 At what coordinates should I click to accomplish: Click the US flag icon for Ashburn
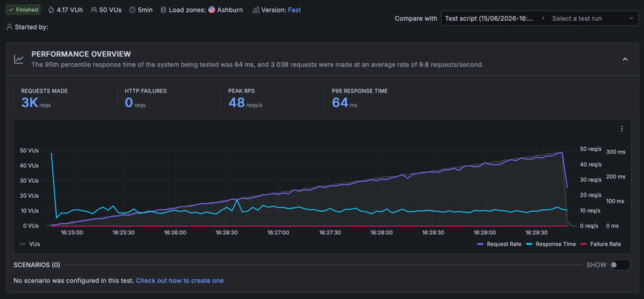[x=211, y=9]
